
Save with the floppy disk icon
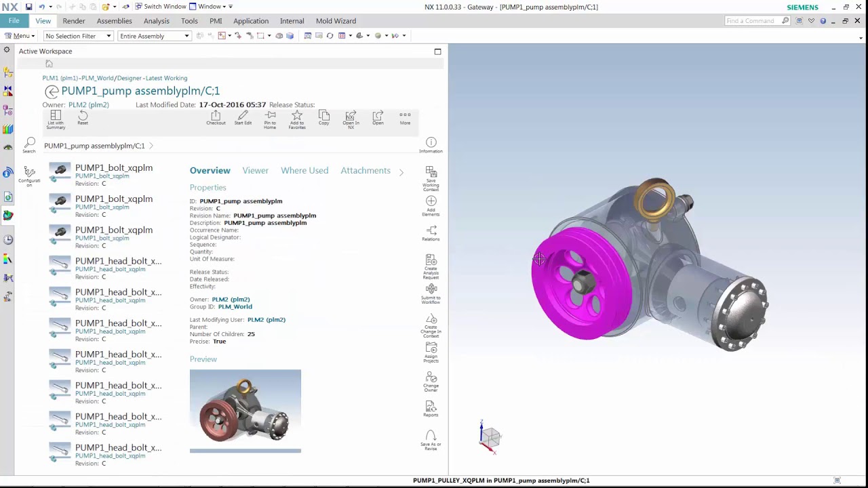(28, 7)
